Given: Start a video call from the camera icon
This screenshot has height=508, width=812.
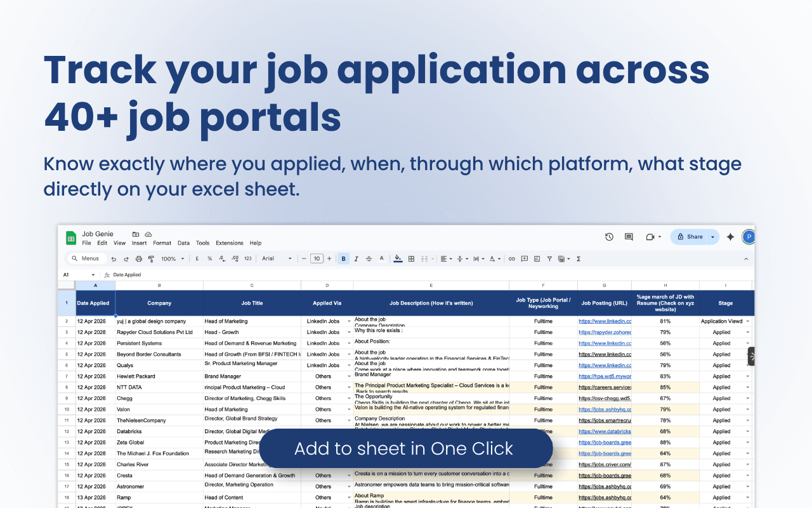Looking at the screenshot, I should (x=651, y=236).
